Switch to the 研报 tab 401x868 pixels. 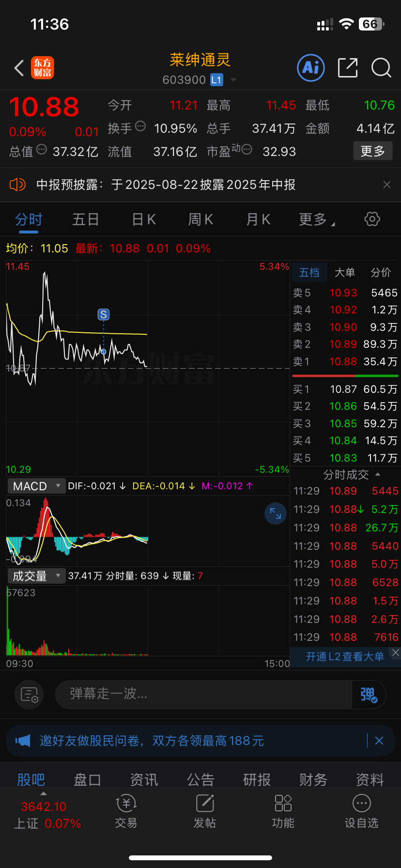(x=257, y=779)
